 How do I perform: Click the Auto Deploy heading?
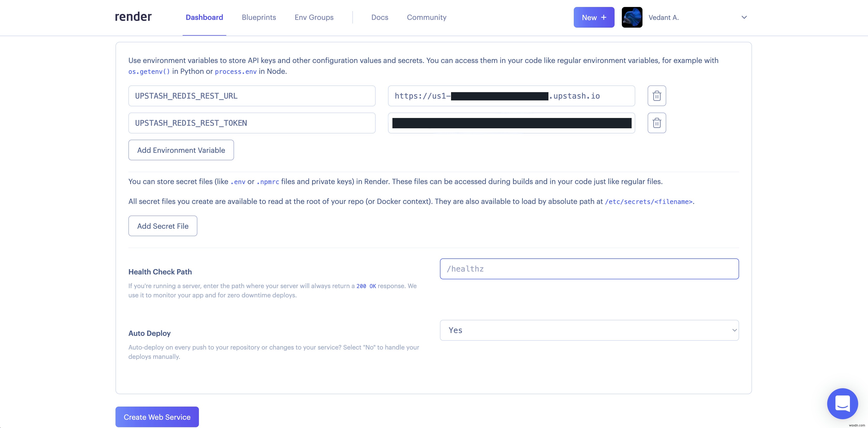pyautogui.click(x=149, y=333)
